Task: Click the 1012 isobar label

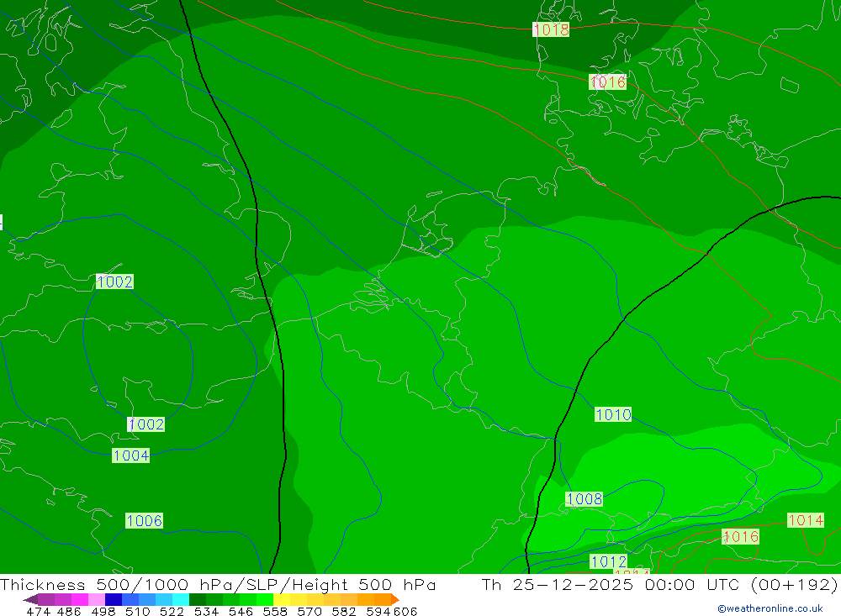Action: coord(608,561)
